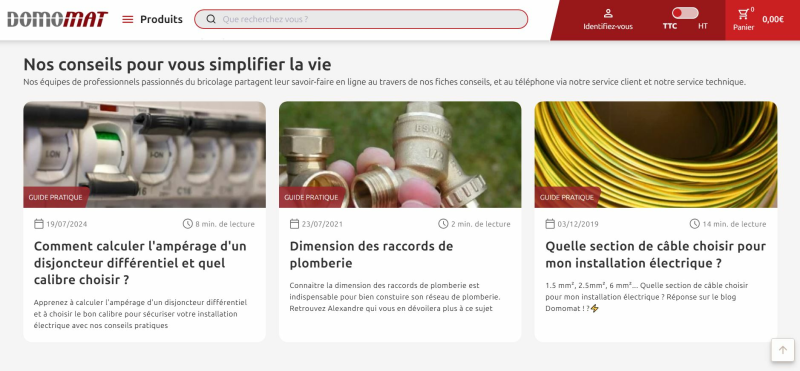The height and width of the screenshot is (371, 800).
Task: Click the 23/07/2021 date text
Action: click(322, 224)
